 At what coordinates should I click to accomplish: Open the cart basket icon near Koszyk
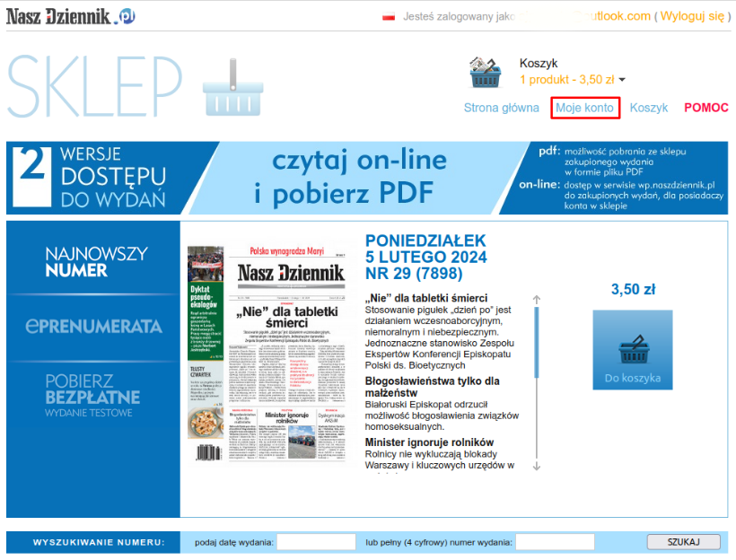point(486,73)
